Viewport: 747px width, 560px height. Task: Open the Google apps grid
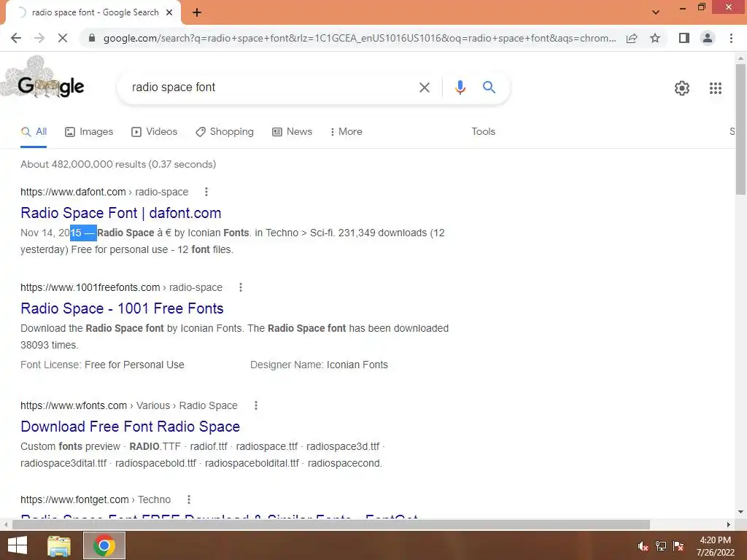click(x=715, y=88)
